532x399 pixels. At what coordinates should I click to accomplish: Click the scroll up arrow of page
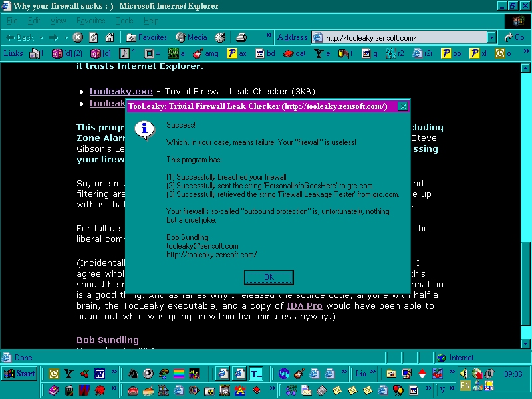(525, 68)
